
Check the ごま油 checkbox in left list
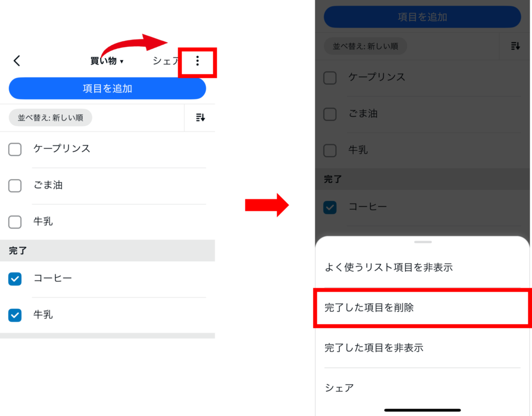click(15, 186)
